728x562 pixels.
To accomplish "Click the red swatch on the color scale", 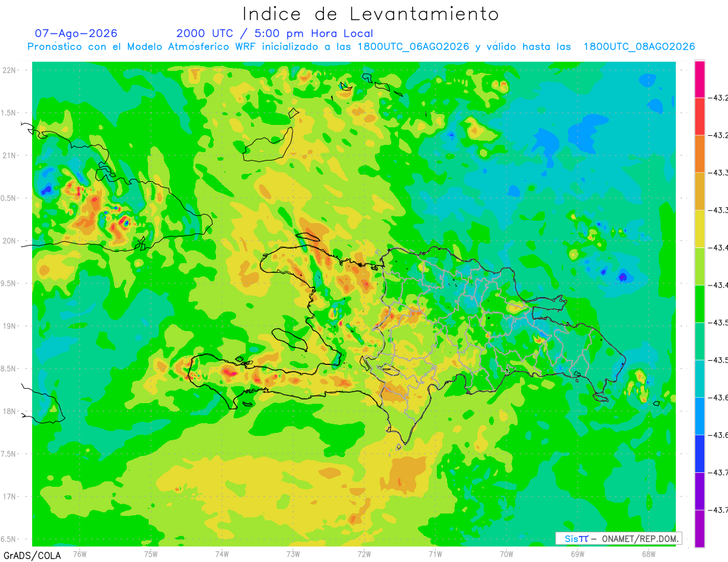I will click(699, 116).
